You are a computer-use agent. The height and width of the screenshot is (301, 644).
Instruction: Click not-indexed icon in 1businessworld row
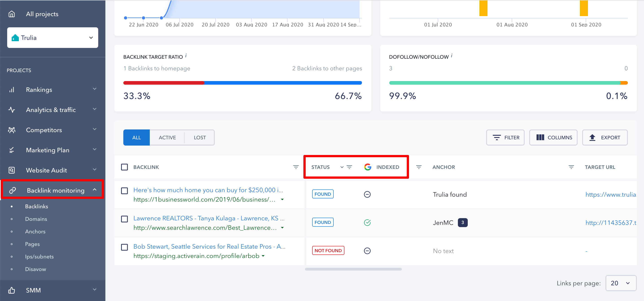coord(367,194)
